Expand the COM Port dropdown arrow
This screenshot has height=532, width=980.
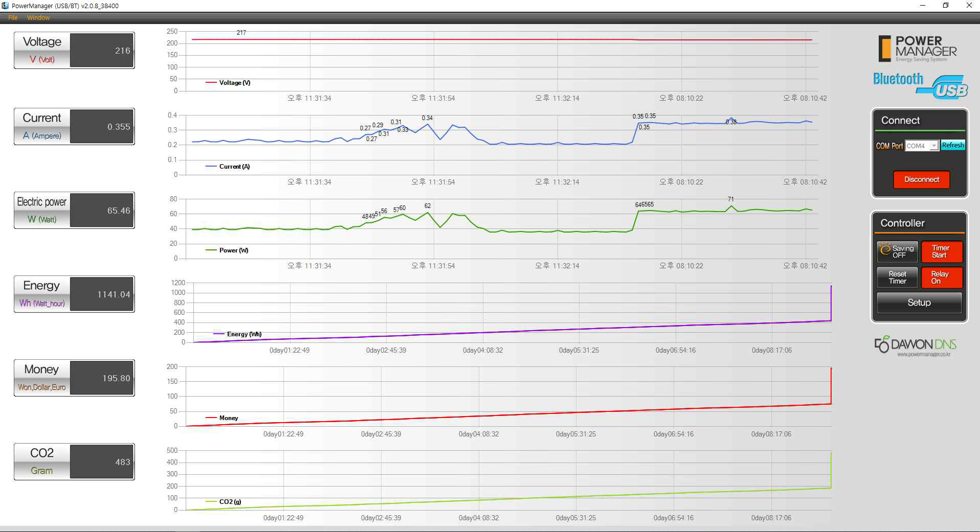(934, 146)
